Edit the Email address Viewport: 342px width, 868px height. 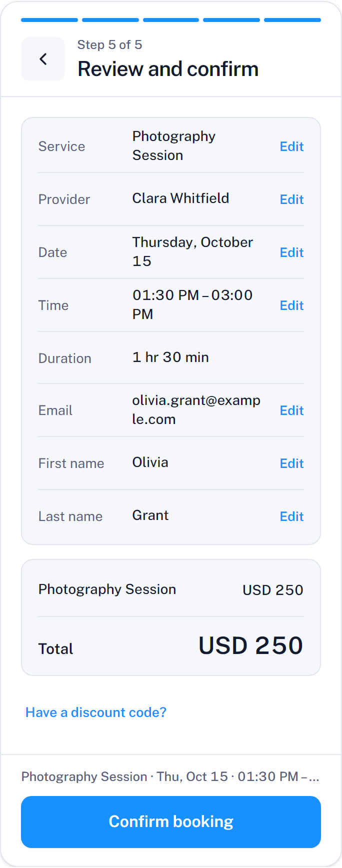(291, 410)
